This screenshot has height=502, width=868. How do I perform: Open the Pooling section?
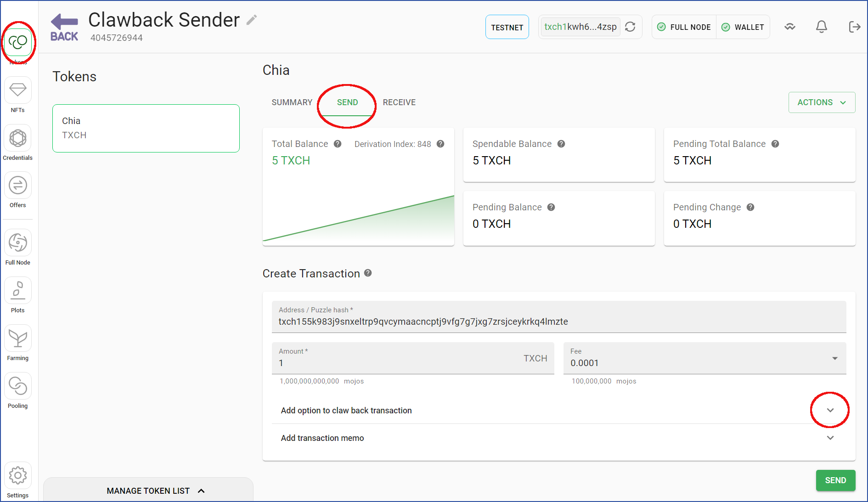pos(18,386)
